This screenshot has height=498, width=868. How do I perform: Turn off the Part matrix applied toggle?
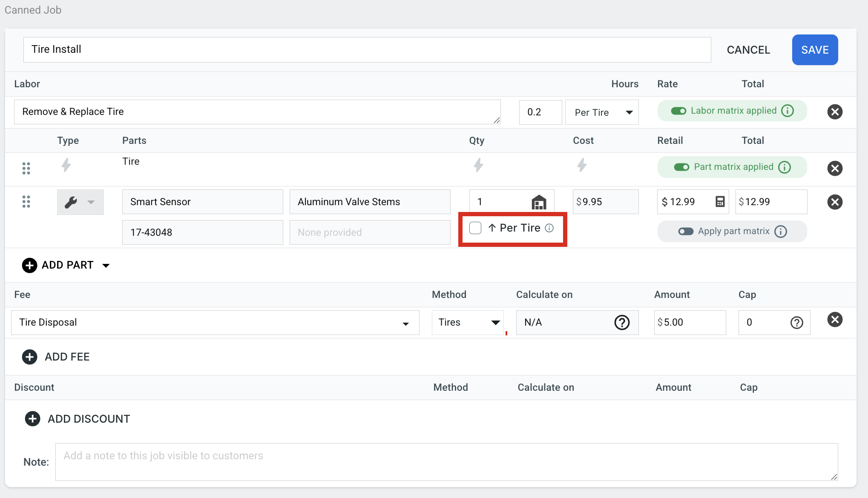click(681, 167)
